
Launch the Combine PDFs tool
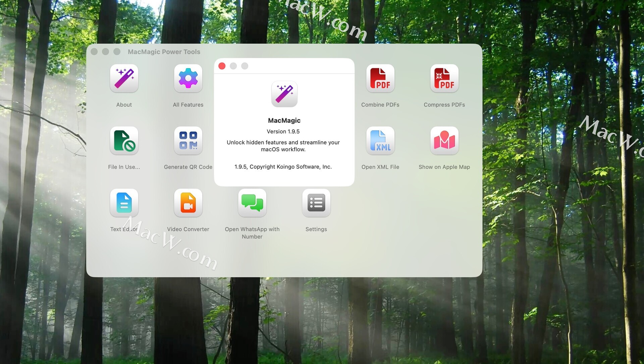(380, 78)
